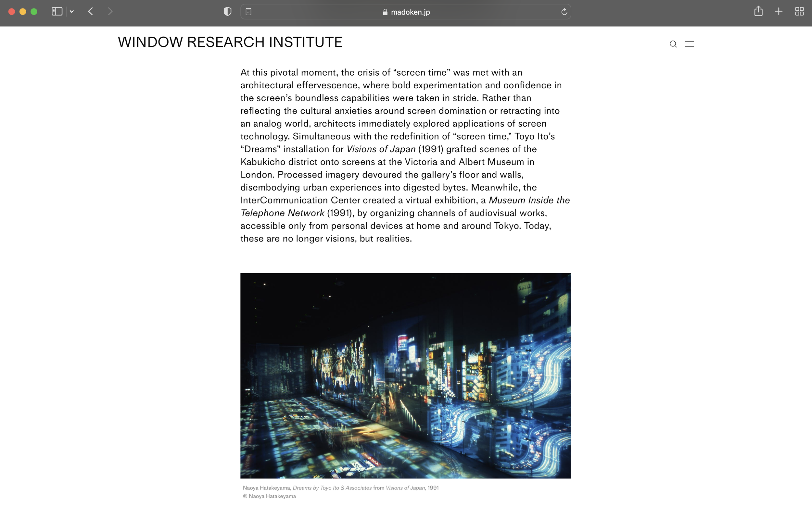Show Reader view for the page
812x506 pixels.
248,12
